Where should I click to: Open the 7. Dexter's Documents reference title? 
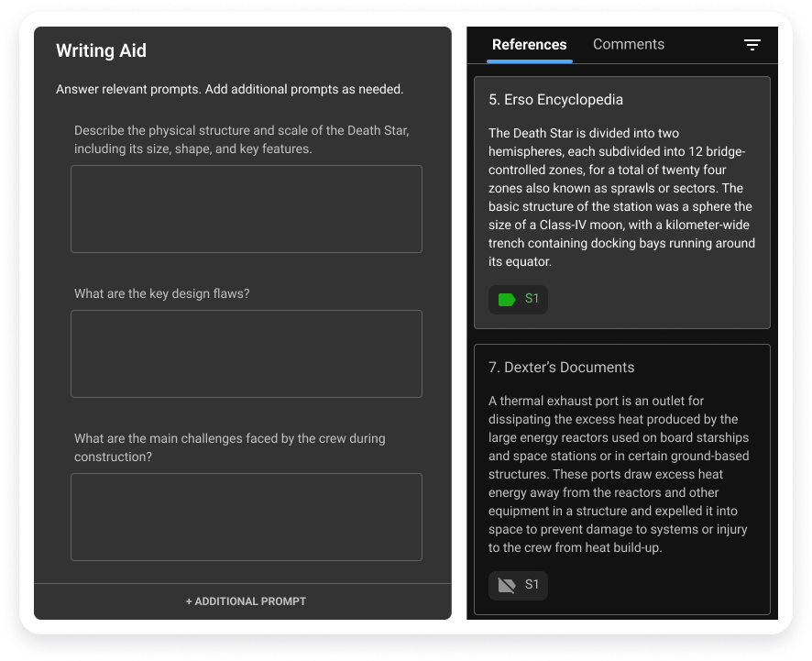coord(562,368)
